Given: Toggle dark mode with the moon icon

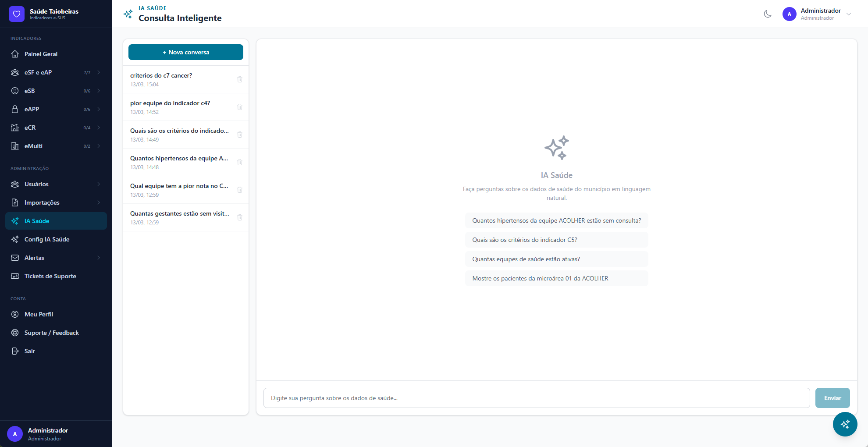Looking at the screenshot, I should pyautogui.click(x=768, y=14).
